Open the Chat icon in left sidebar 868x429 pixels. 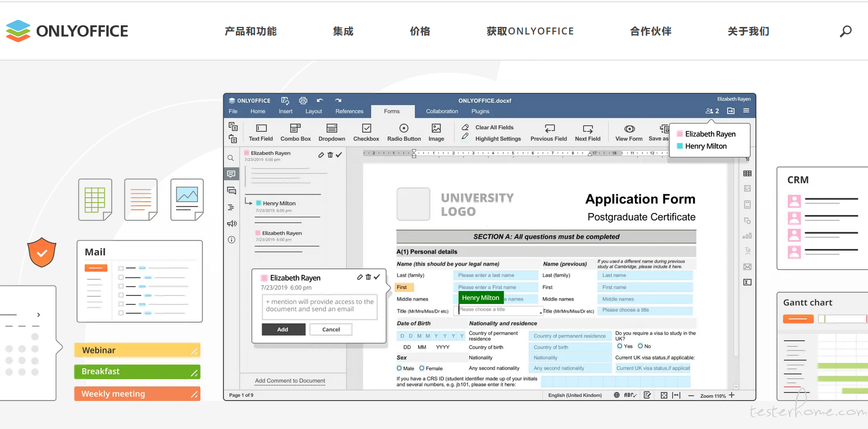click(231, 190)
